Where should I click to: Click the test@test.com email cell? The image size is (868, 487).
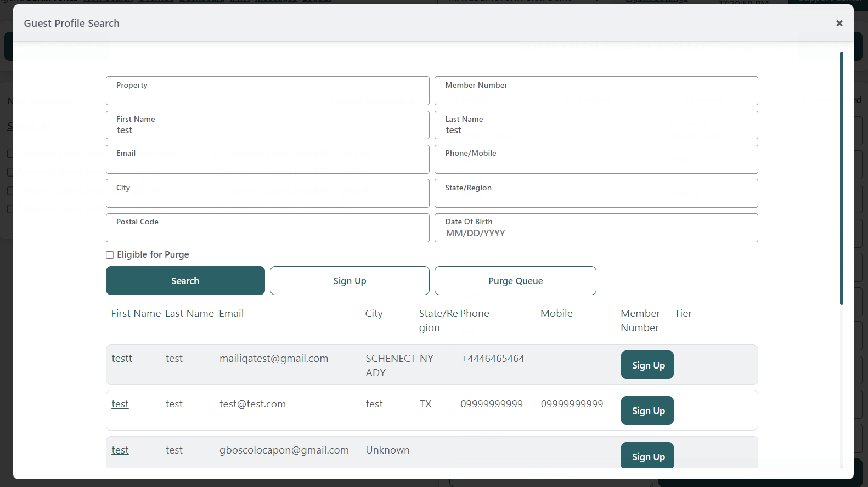(252, 404)
